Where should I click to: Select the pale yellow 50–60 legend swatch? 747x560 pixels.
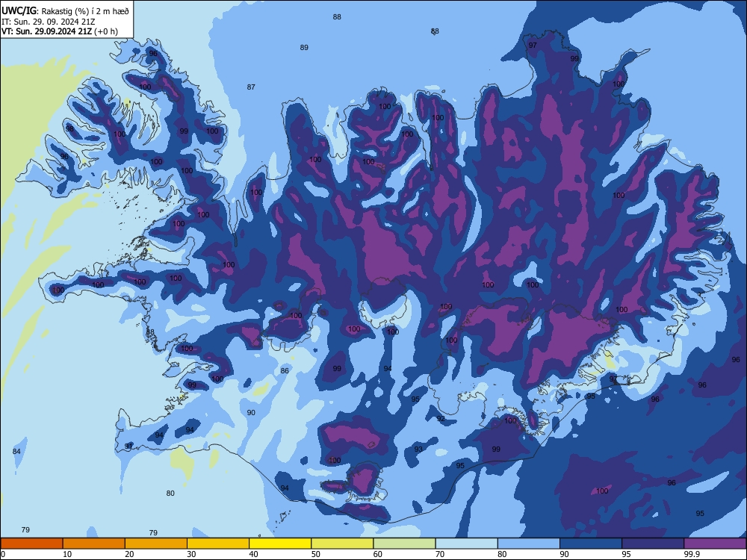pos(343,544)
